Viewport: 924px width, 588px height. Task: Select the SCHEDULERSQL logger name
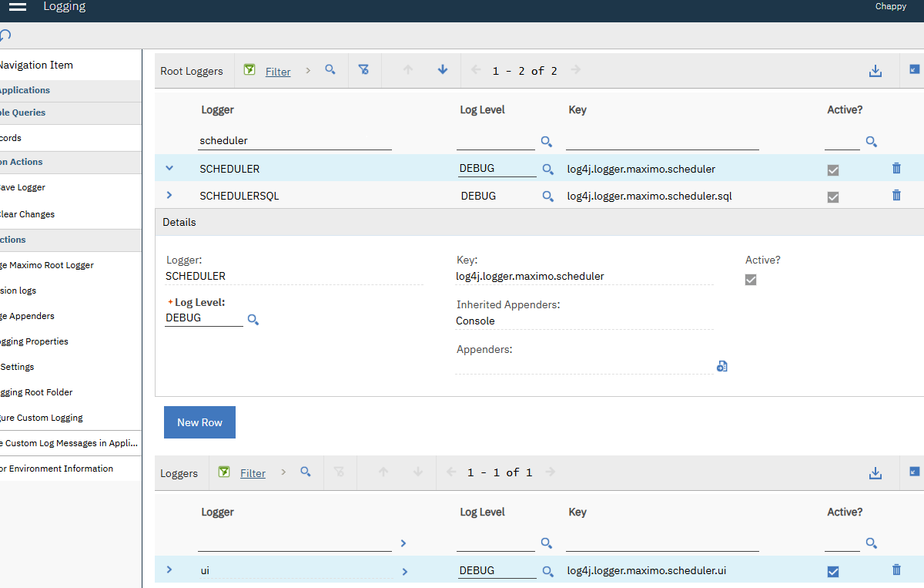click(x=239, y=197)
